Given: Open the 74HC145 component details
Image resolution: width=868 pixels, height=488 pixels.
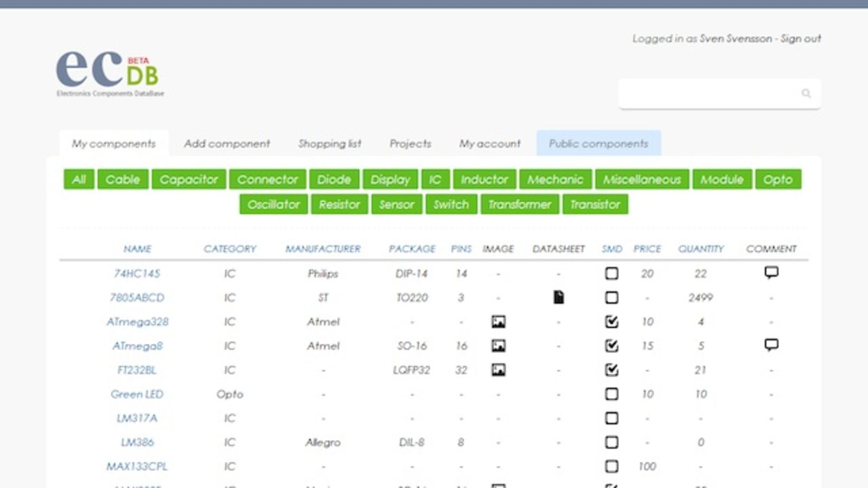Looking at the screenshot, I should 138,273.
